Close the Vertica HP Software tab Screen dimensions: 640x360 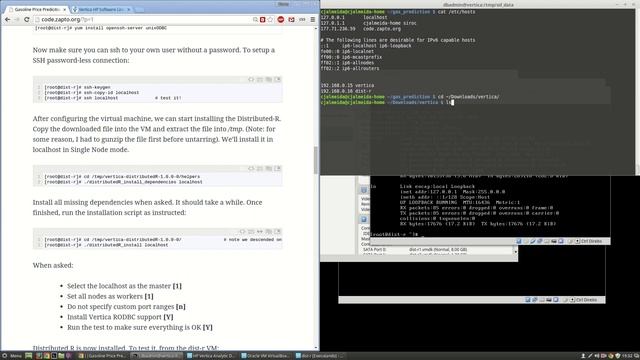pyautogui.click(x=129, y=9)
